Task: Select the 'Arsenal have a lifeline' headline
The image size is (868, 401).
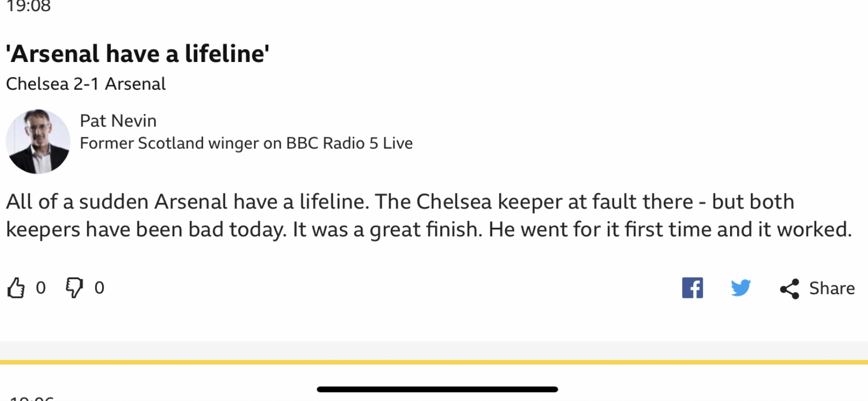Action: tap(137, 54)
